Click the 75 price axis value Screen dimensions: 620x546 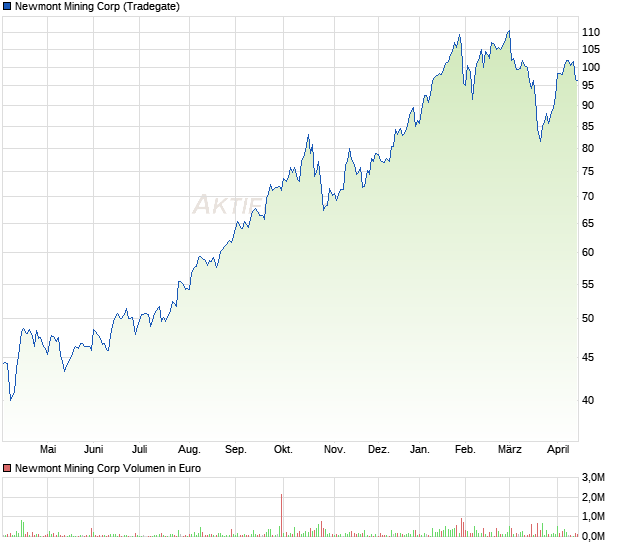[588, 171]
